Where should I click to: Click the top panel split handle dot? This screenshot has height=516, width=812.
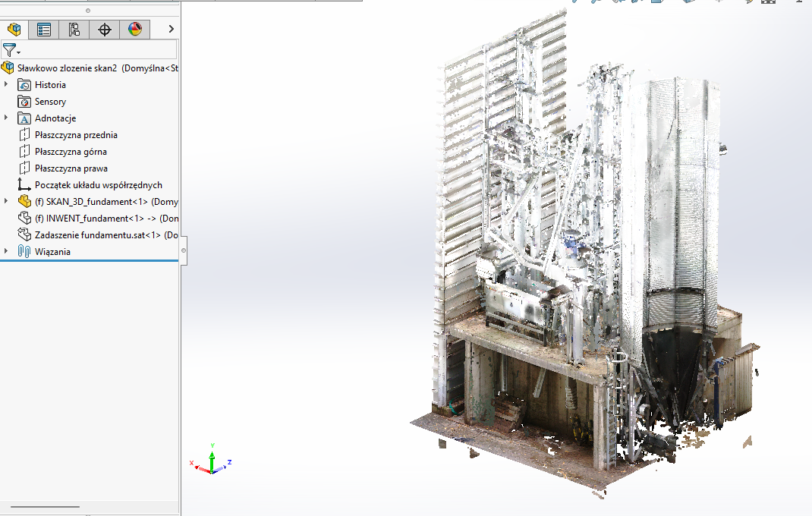click(x=88, y=11)
